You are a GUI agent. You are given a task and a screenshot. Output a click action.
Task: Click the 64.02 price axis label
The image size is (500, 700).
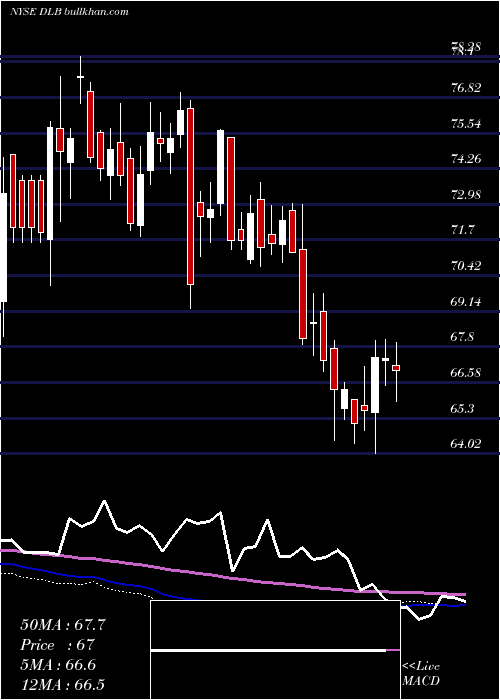click(466, 444)
